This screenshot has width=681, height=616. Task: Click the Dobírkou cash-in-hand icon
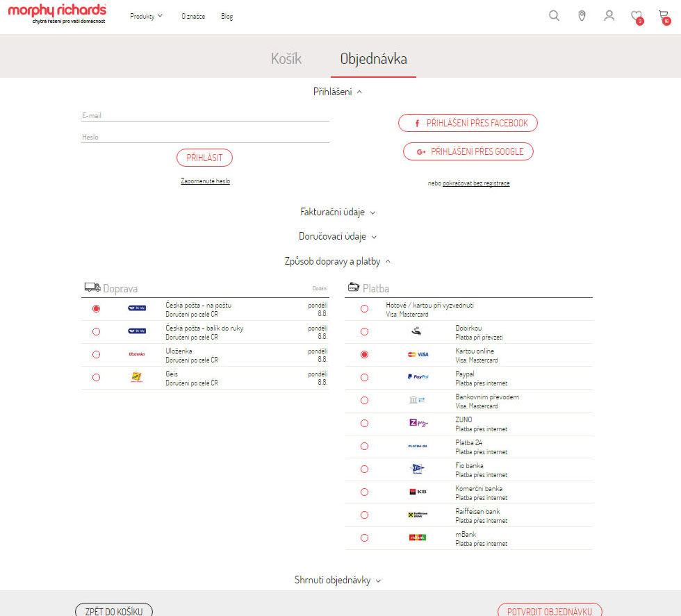tap(416, 331)
